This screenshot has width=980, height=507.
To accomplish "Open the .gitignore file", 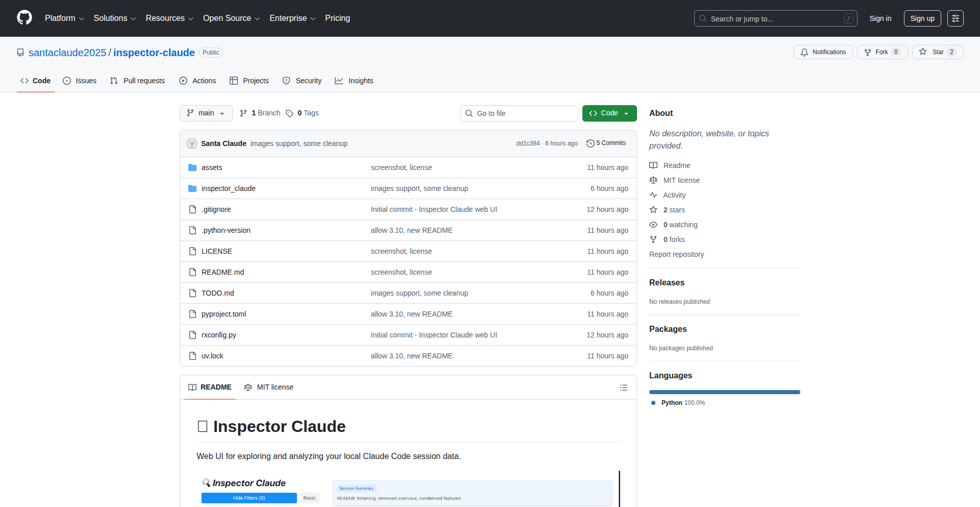I will [x=216, y=209].
